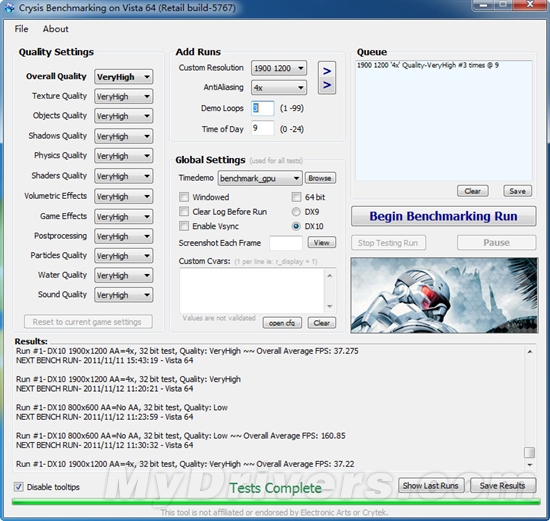Image resolution: width=550 pixels, height=521 pixels.
Task: Open the Postprocessing dropdown
Action: click(x=123, y=236)
